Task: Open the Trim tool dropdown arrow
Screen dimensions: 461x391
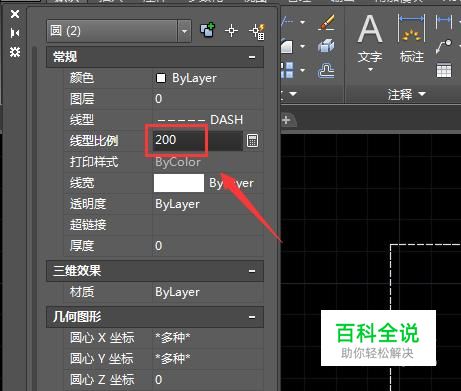Action: coord(302,22)
